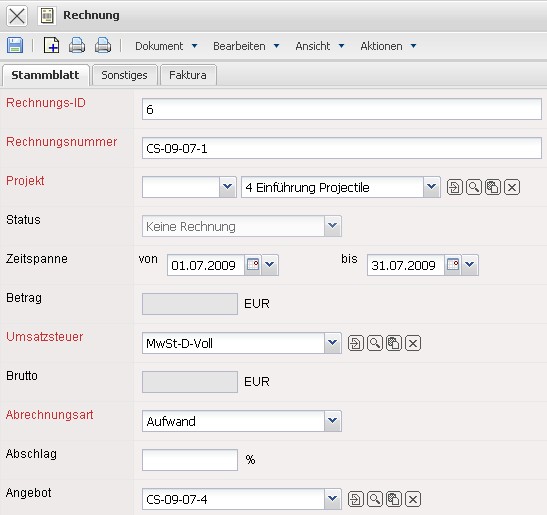Click the search icon beside Angebot field
547x515 pixels.
(x=375, y=499)
